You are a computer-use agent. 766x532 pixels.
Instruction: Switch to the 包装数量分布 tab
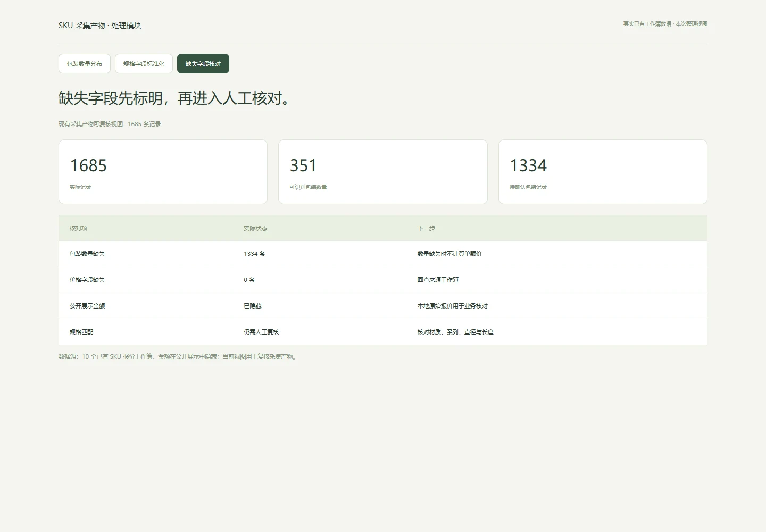85,64
